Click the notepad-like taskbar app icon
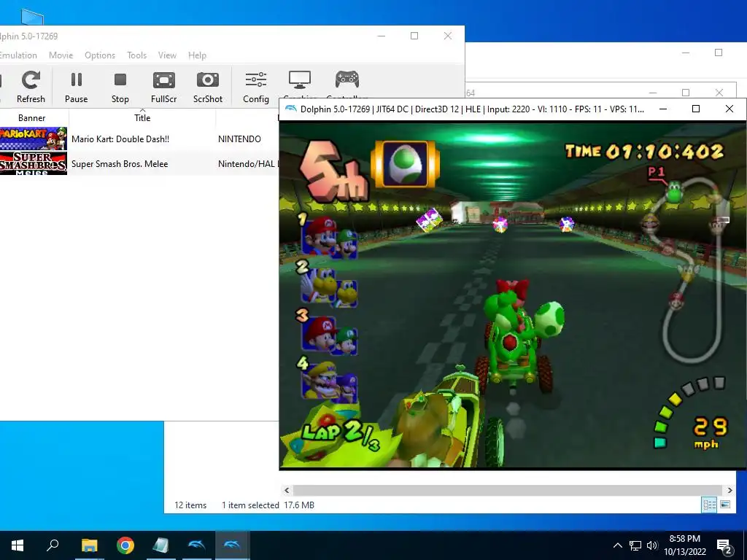 [161, 545]
